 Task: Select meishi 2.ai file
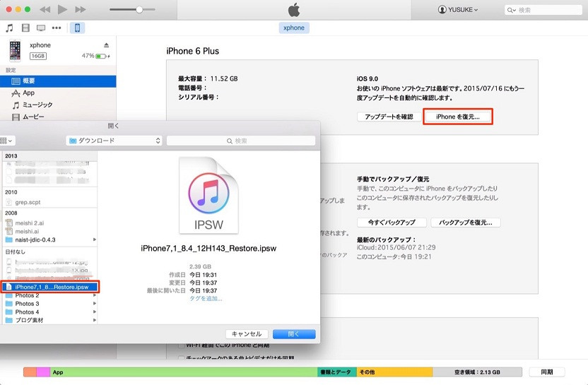(x=49, y=223)
